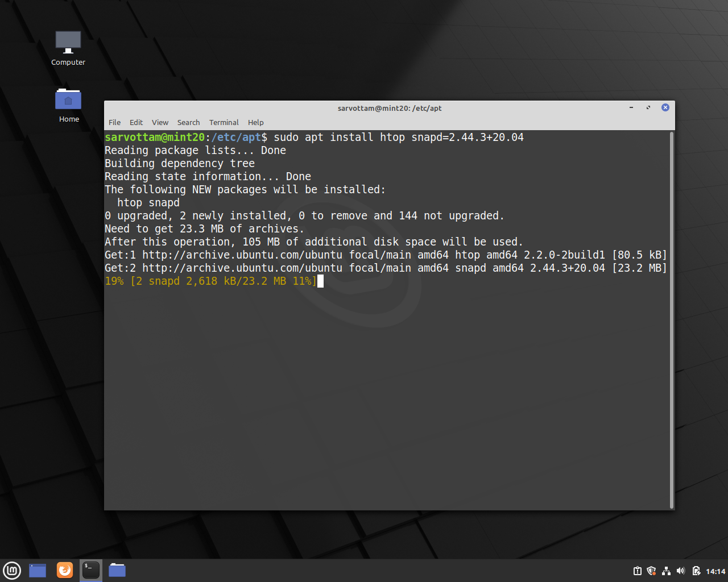The width and height of the screenshot is (728, 582).
Task: Open the firewall shield tray icon
Action: coord(651,571)
